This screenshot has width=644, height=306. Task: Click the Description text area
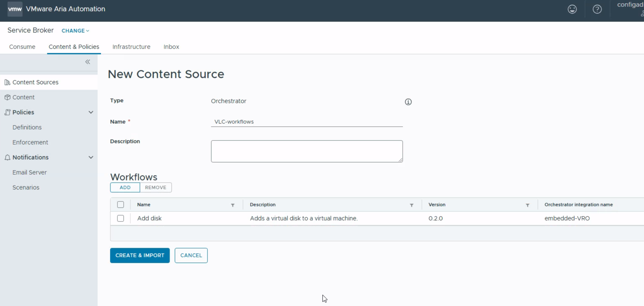tap(307, 151)
